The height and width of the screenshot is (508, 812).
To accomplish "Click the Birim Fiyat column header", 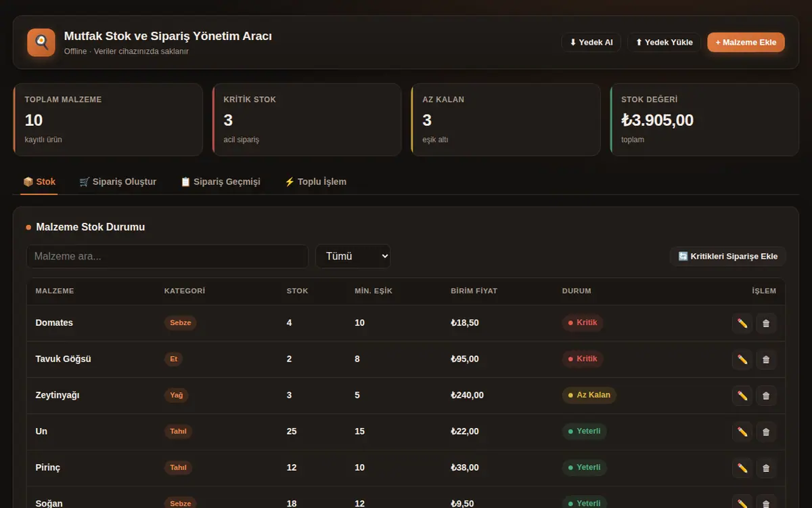I will 474,291.
